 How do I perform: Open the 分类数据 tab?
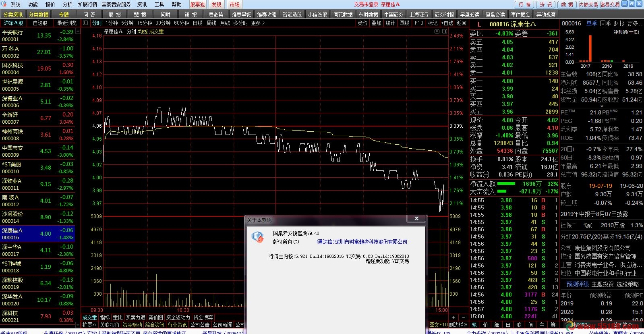point(39,15)
